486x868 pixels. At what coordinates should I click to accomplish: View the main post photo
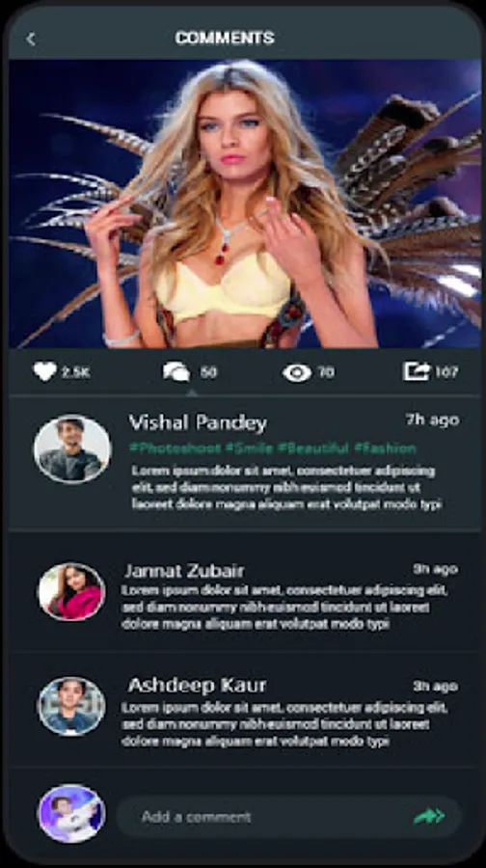pyautogui.click(x=245, y=203)
